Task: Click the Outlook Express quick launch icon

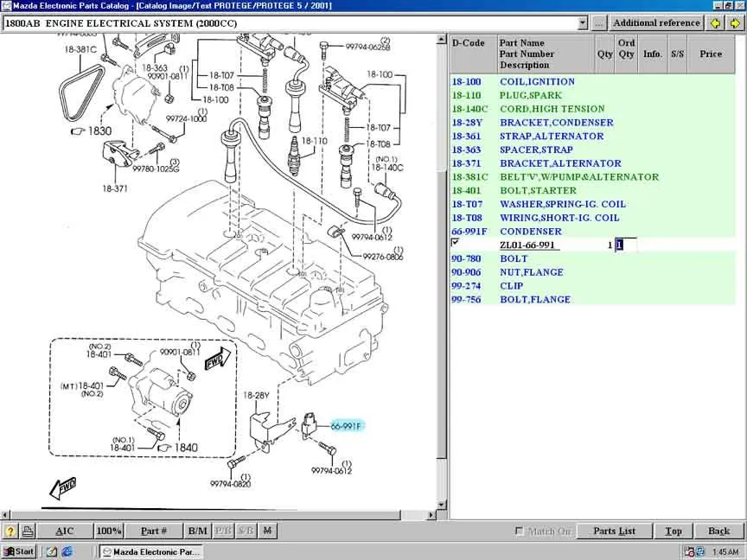Action: click(52, 552)
